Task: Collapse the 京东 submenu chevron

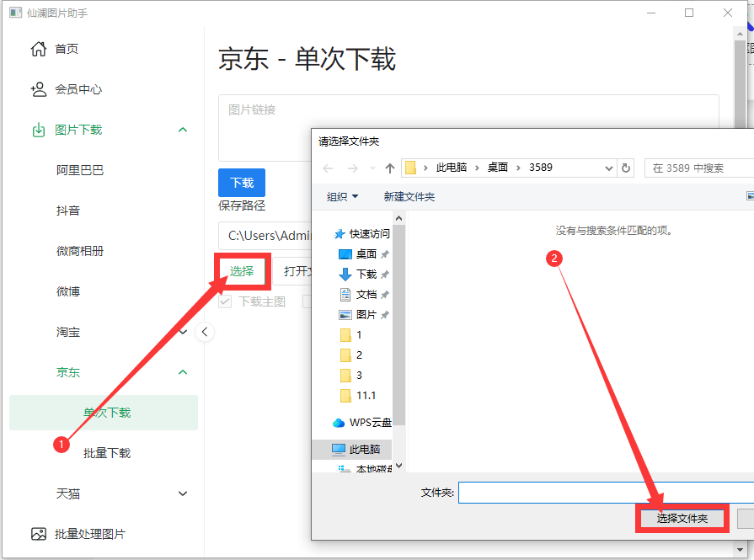Action: click(x=183, y=372)
